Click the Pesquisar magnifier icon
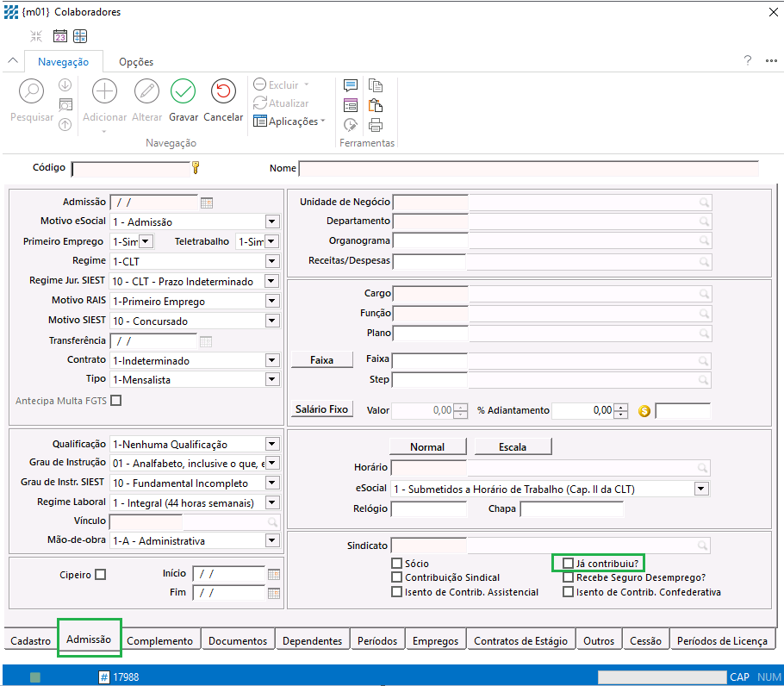 click(32, 91)
